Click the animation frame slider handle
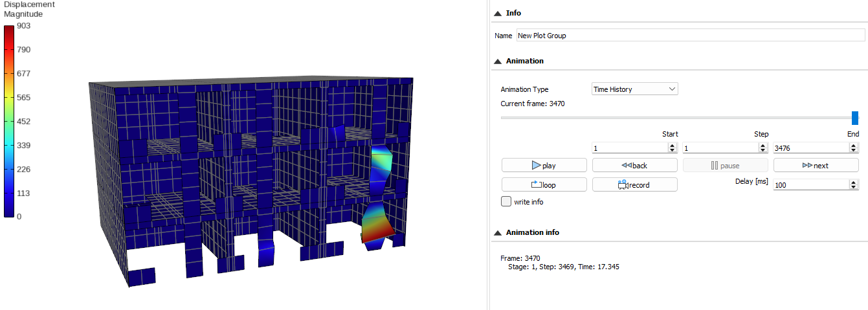The image size is (868, 310). (x=855, y=118)
